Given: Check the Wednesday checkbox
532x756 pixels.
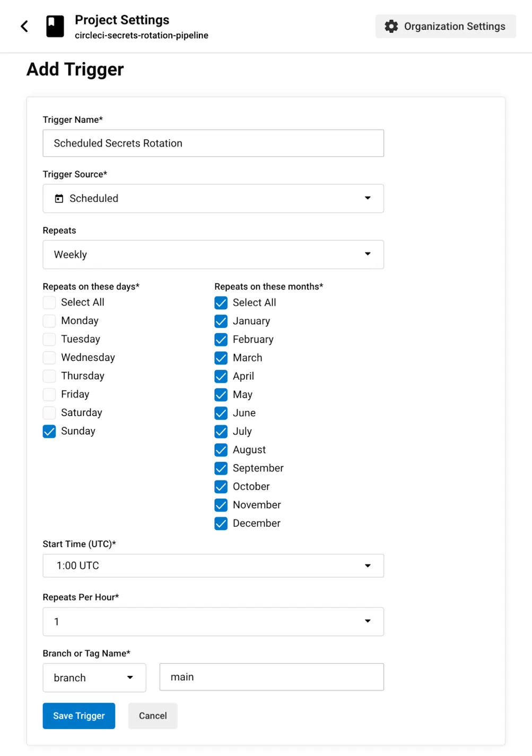Looking at the screenshot, I should (x=49, y=357).
